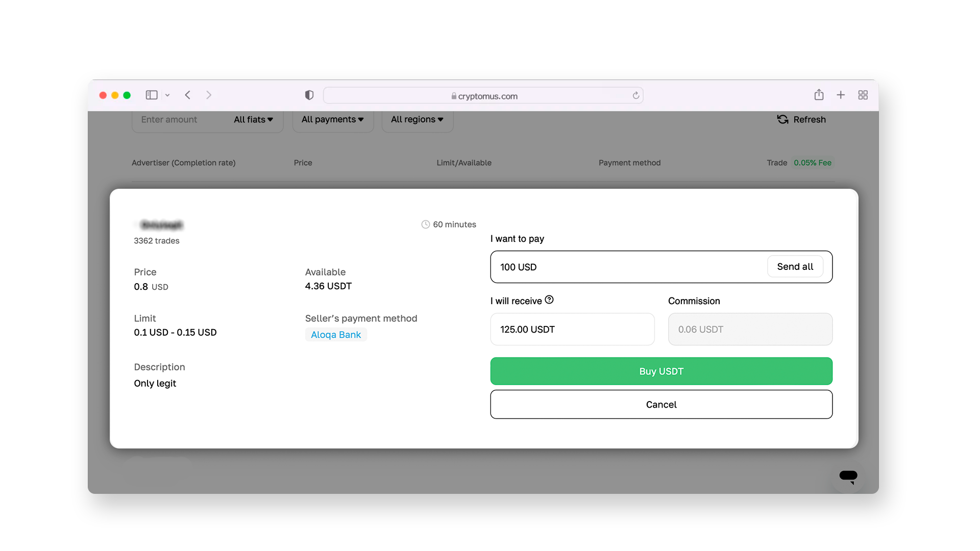Expand the All payments dropdown
Screen dimensions: 980x551
332,119
